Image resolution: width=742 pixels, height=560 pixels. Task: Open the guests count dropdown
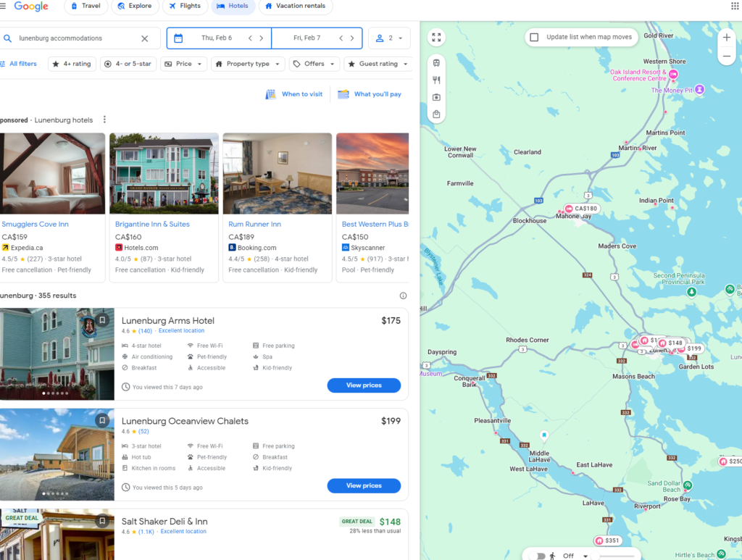[x=389, y=38]
